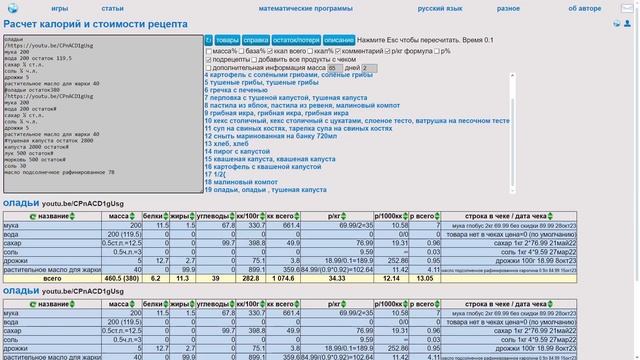The image size is (640, 360).
Task: Open recipe 13 хлеб, хлеб
Action: (227, 144)
